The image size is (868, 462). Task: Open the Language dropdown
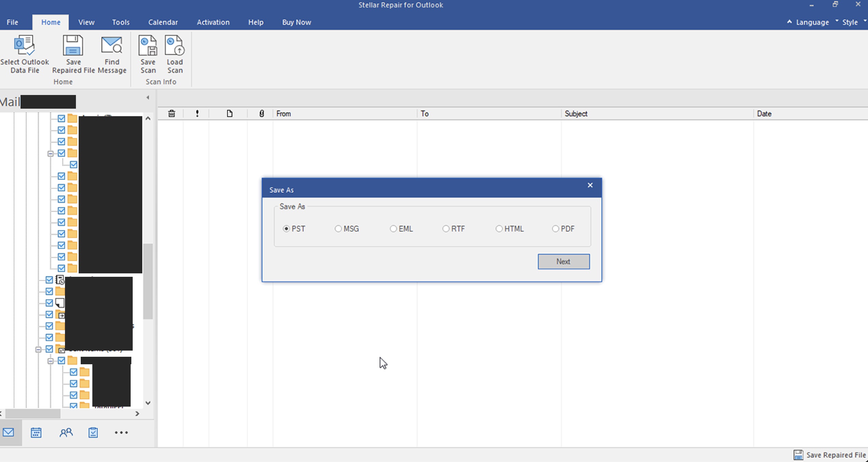(812, 22)
